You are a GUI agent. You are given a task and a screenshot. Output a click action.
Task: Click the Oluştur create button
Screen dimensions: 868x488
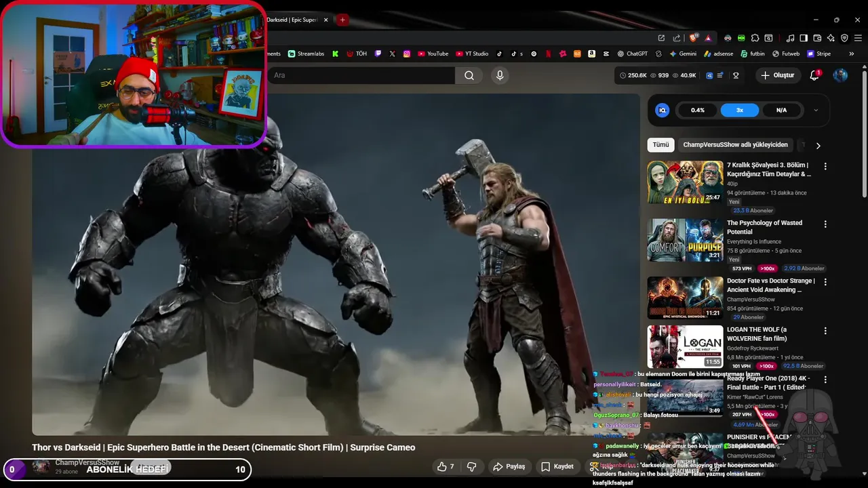click(x=778, y=75)
